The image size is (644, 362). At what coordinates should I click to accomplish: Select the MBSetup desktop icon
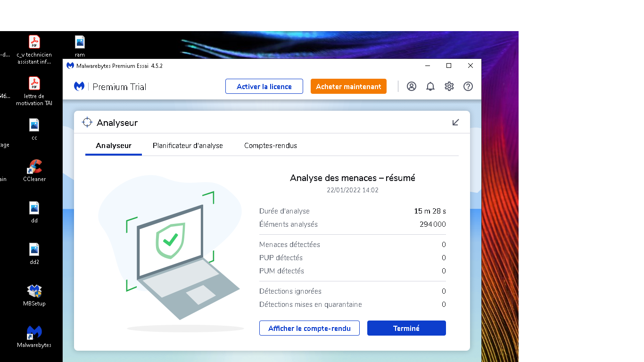pos(34,295)
